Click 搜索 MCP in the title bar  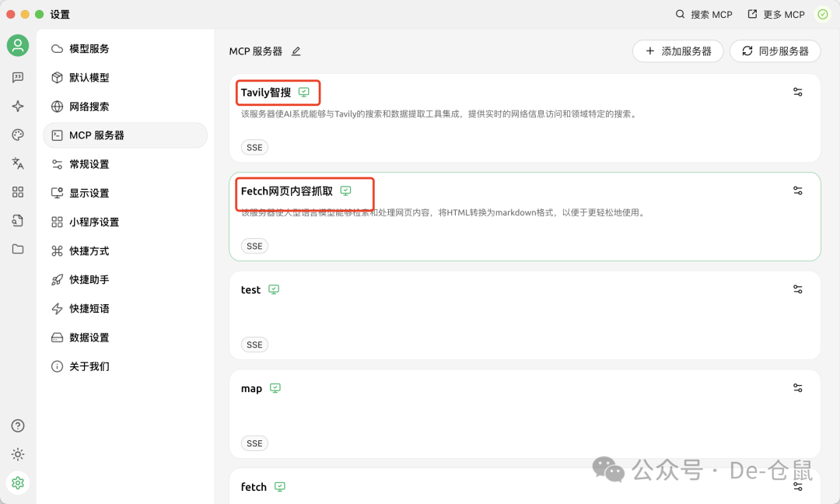tap(703, 15)
